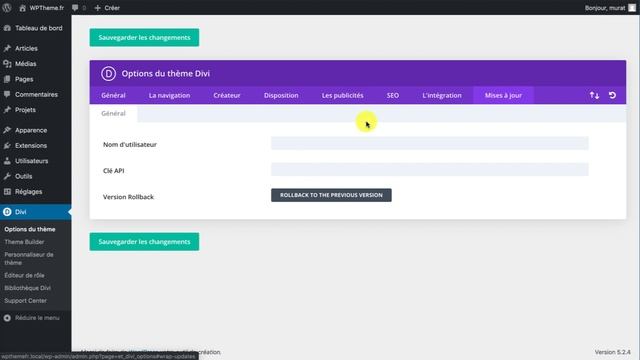Open Bibliothèque Divi submenu
This screenshot has height=360, width=640.
tap(28, 288)
